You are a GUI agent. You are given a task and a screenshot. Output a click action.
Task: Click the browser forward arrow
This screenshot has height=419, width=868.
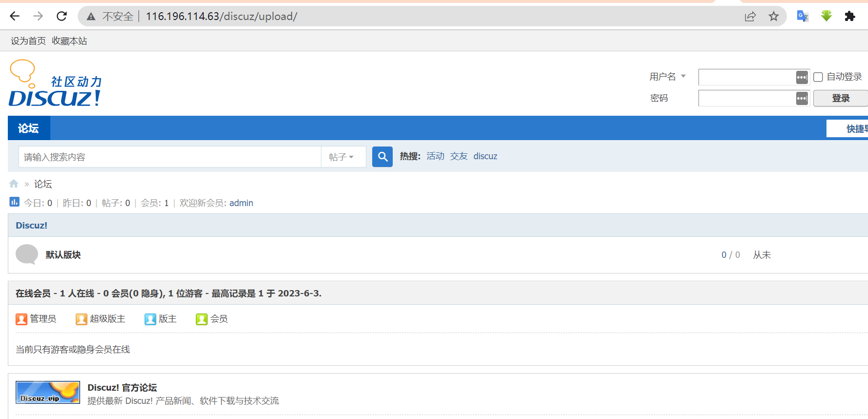pos(38,16)
